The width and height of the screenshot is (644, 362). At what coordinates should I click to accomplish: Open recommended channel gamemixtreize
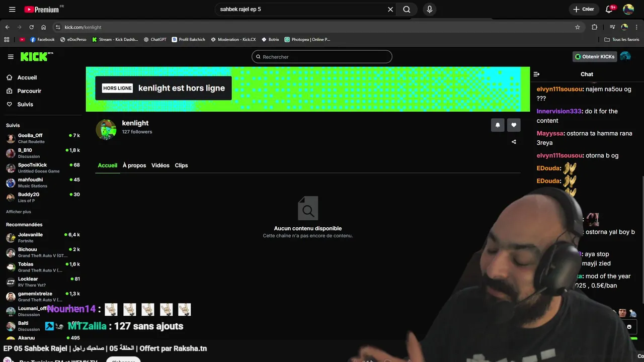point(43,297)
